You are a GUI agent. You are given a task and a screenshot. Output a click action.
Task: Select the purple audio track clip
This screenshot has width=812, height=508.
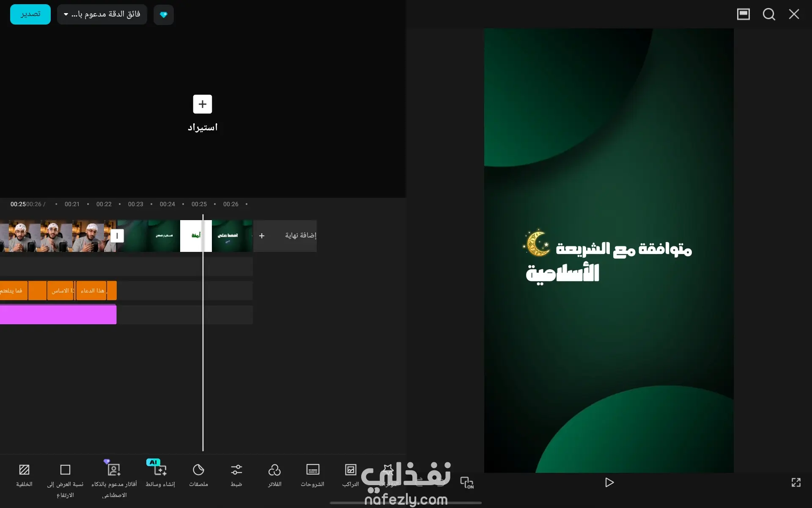[58, 315]
